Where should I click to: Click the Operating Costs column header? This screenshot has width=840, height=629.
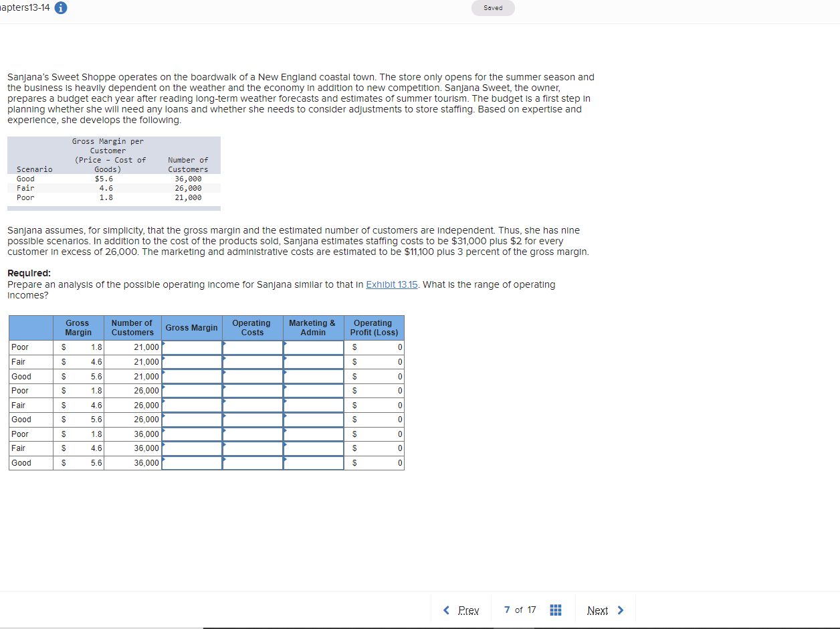pyautogui.click(x=252, y=328)
